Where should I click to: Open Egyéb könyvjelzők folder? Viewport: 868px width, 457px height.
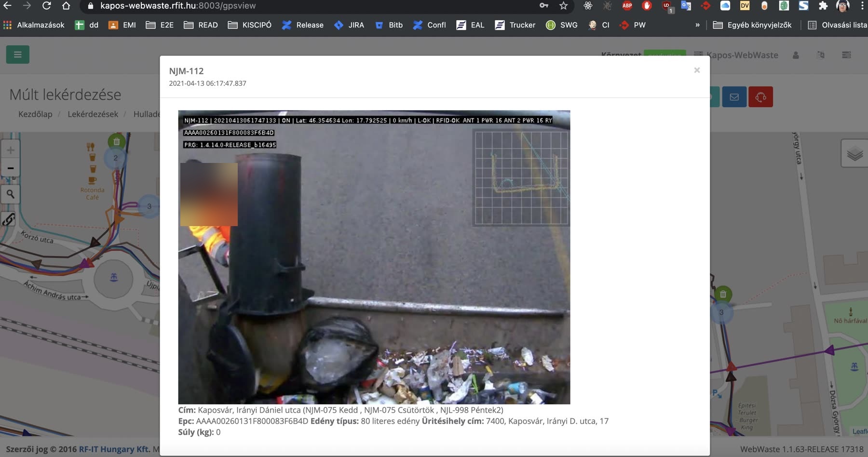point(752,25)
